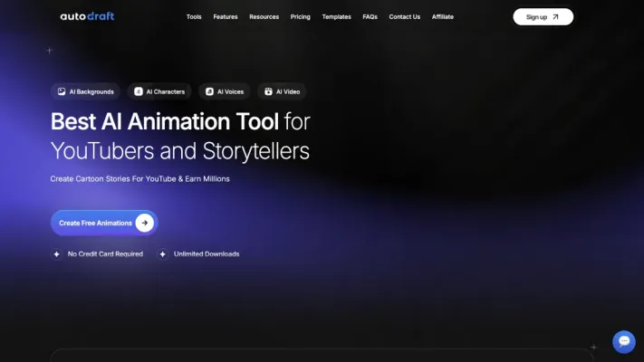Go to the Pricing page
Viewport: 644px width, 362px height.
coord(300,17)
